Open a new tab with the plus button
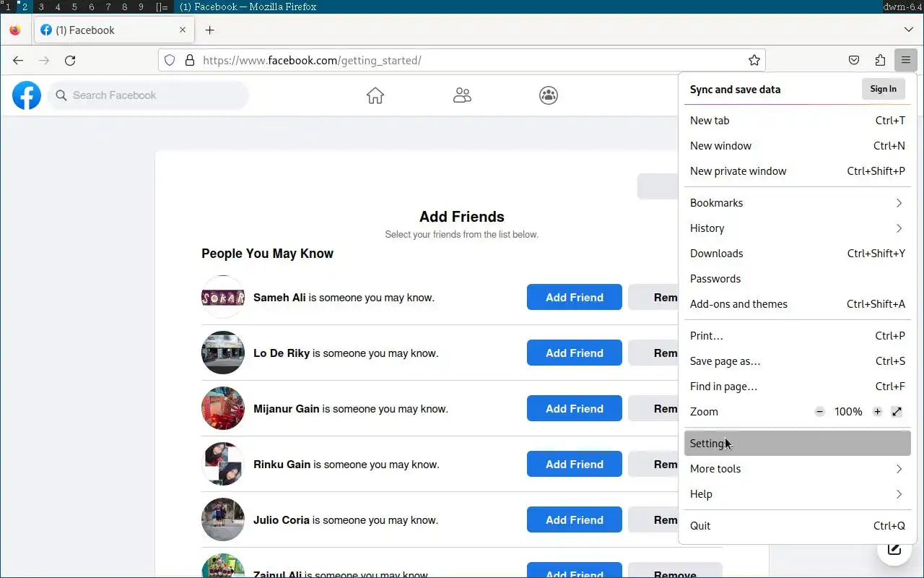Image resolution: width=924 pixels, height=578 pixels. [x=209, y=30]
